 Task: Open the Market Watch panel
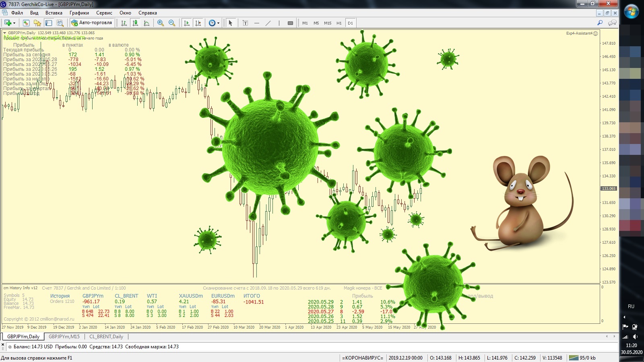(x=26, y=23)
